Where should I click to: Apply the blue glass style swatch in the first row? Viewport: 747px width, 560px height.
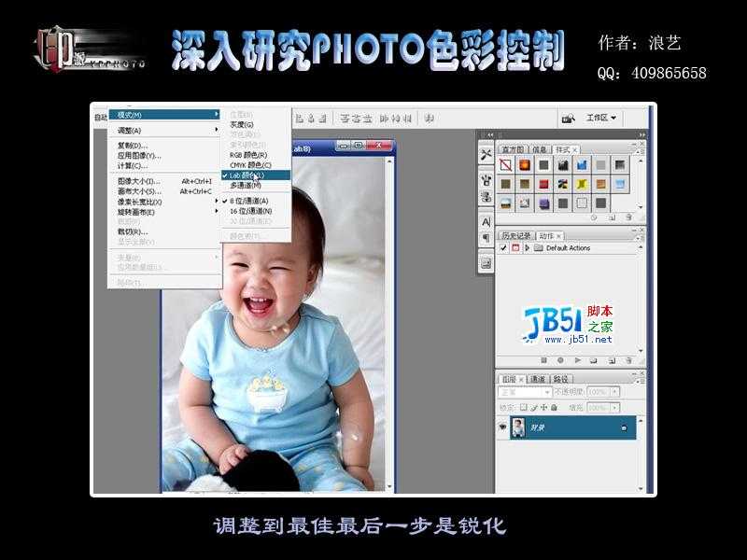point(582,165)
